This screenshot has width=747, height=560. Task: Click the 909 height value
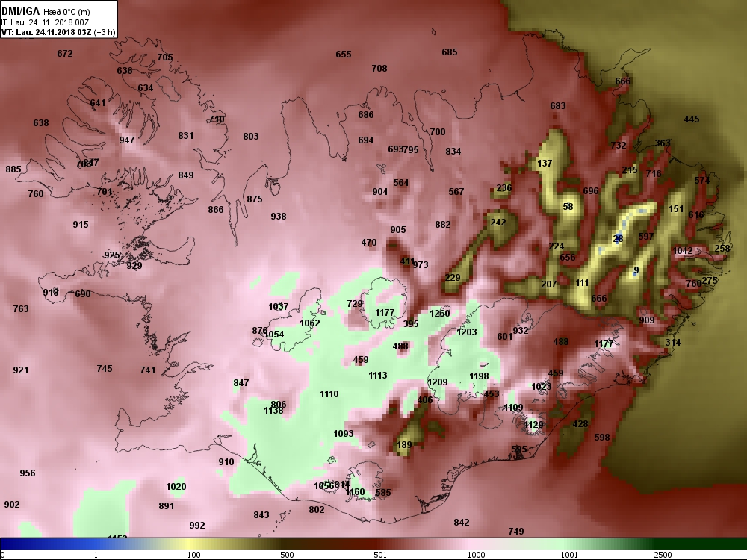(x=646, y=320)
